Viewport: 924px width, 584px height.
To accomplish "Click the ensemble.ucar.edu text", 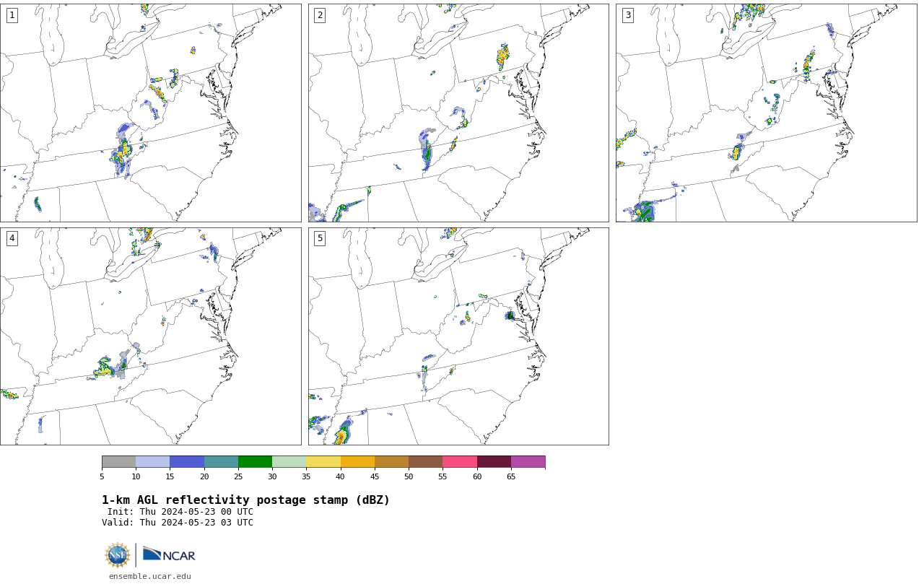I will point(150,576).
